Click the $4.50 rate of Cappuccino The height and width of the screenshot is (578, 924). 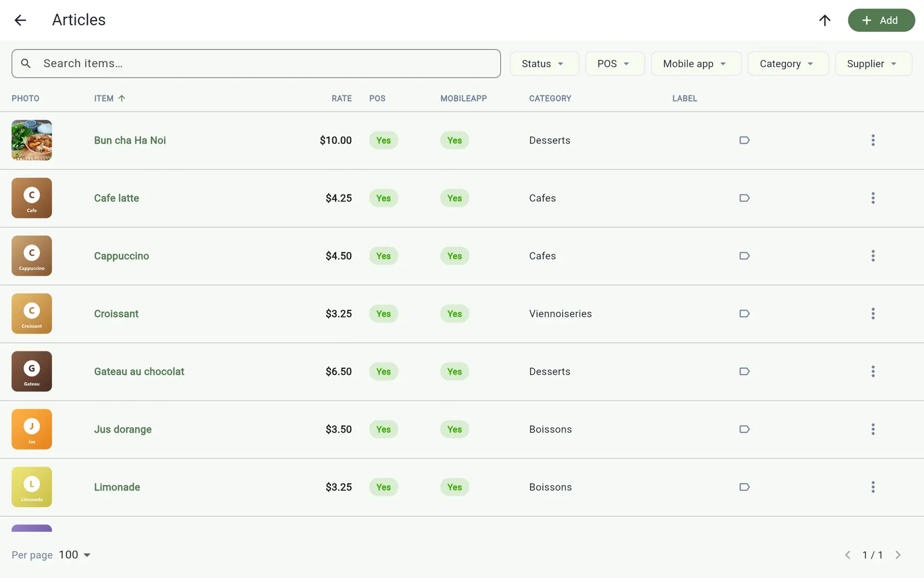pos(338,256)
